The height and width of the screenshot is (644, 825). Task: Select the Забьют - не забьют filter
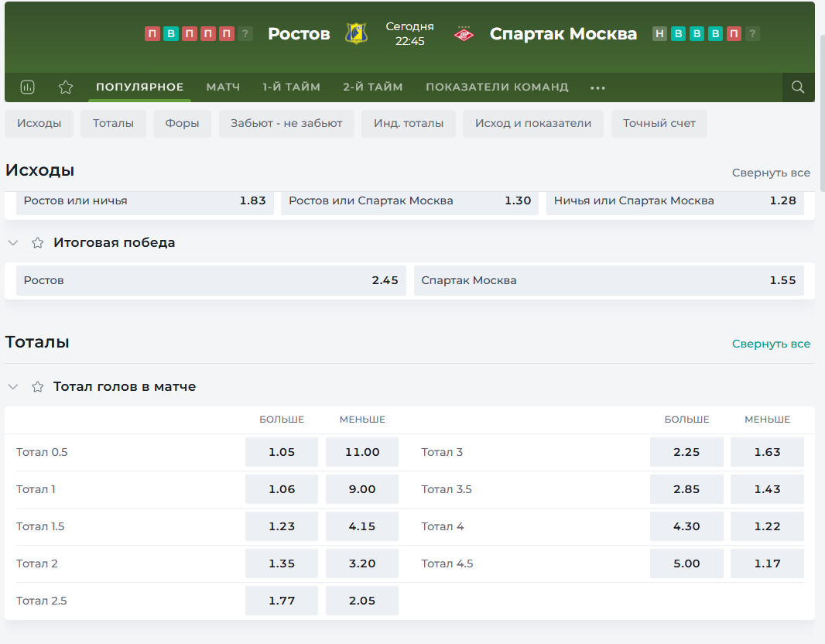click(x=287, y=124)
